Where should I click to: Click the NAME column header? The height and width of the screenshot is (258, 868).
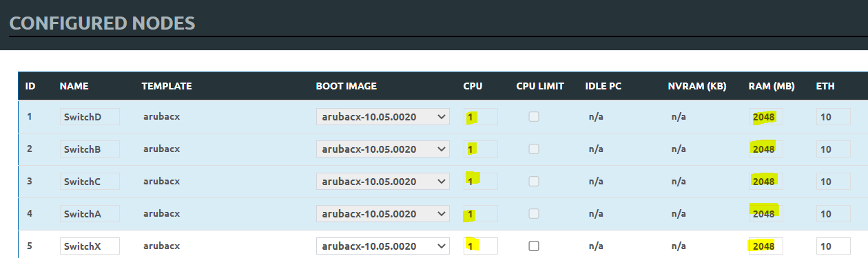pyautogui.click(x=74, y=87)
